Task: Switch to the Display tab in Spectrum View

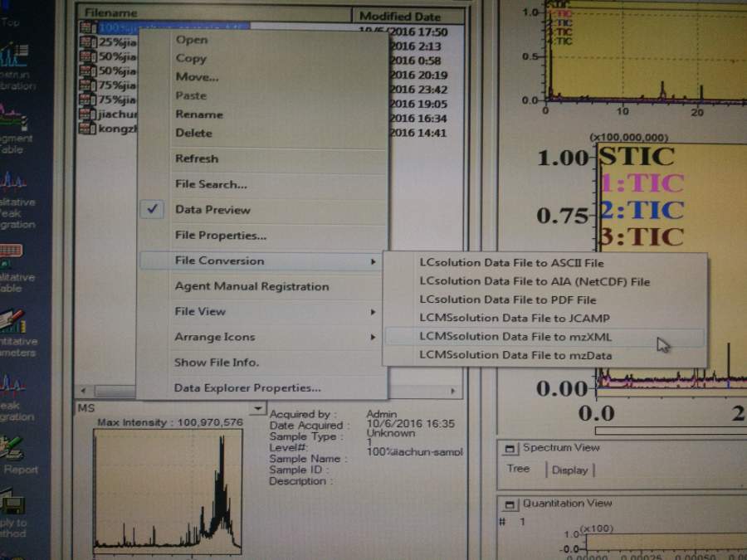Action: point(569,470)
